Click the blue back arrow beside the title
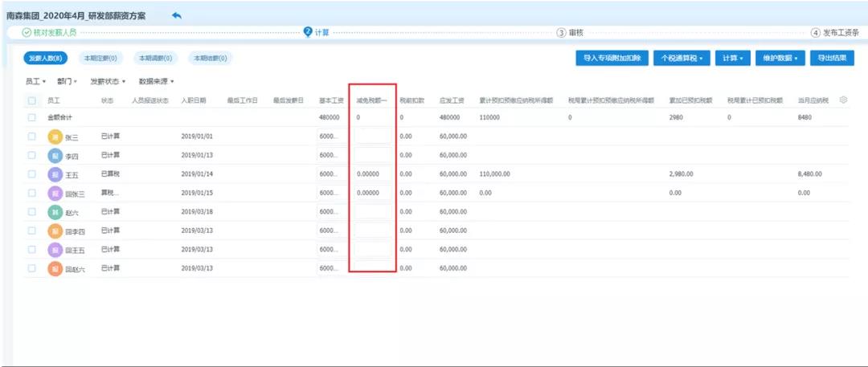Viewport: 868px width, 367px height. coord(177,15)
